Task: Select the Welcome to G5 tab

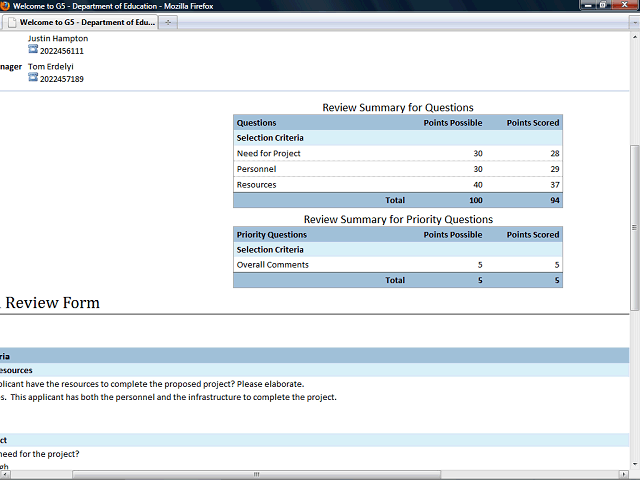Action: [x=85, y=21]
